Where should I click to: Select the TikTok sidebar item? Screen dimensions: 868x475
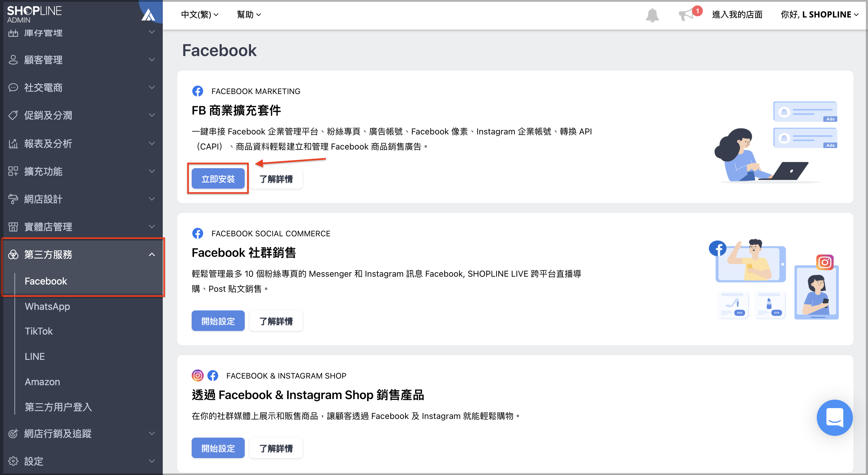39,331
